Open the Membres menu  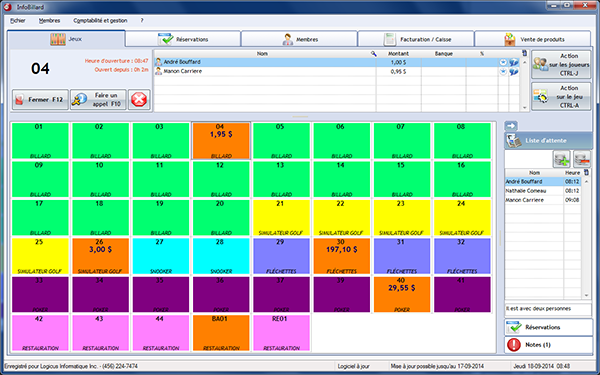(x=49, y=21)
